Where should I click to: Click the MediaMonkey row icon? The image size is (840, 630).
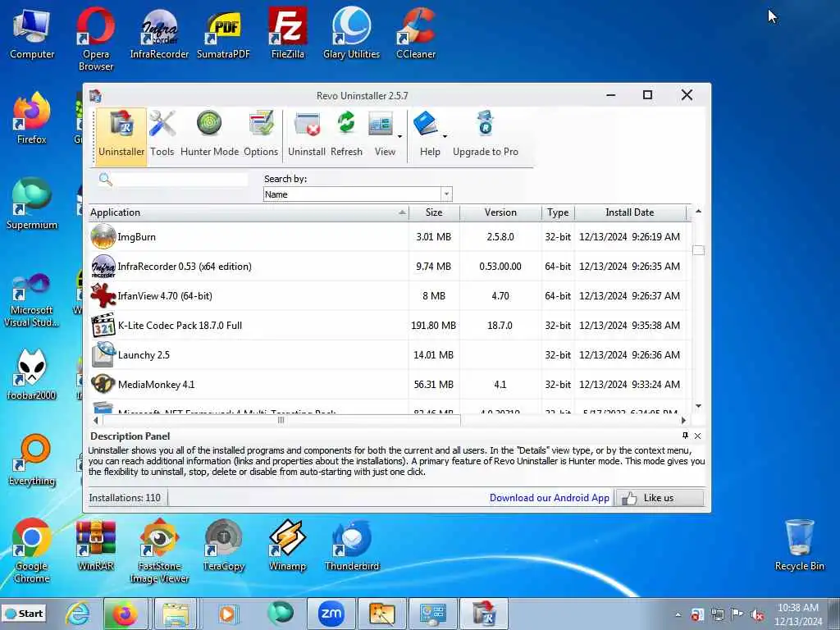pyautogui.click(x=103, y=384)
